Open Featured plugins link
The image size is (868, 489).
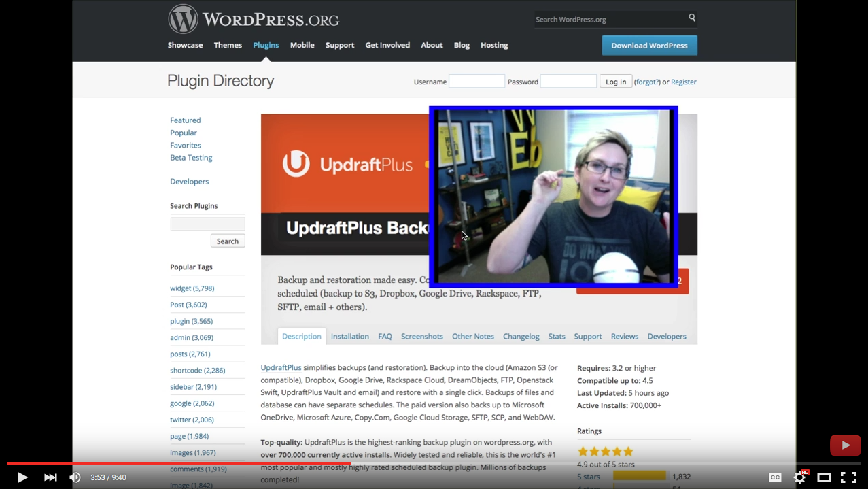click(x=185, y=120)
